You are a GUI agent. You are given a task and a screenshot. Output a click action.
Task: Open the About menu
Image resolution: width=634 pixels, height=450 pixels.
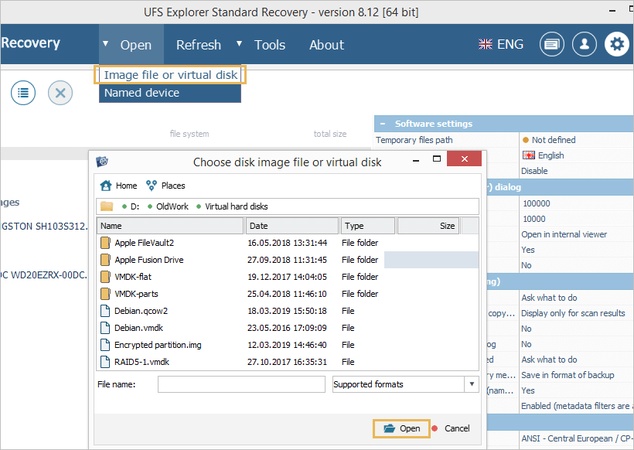pyautogui.click(x=327, y=45)
